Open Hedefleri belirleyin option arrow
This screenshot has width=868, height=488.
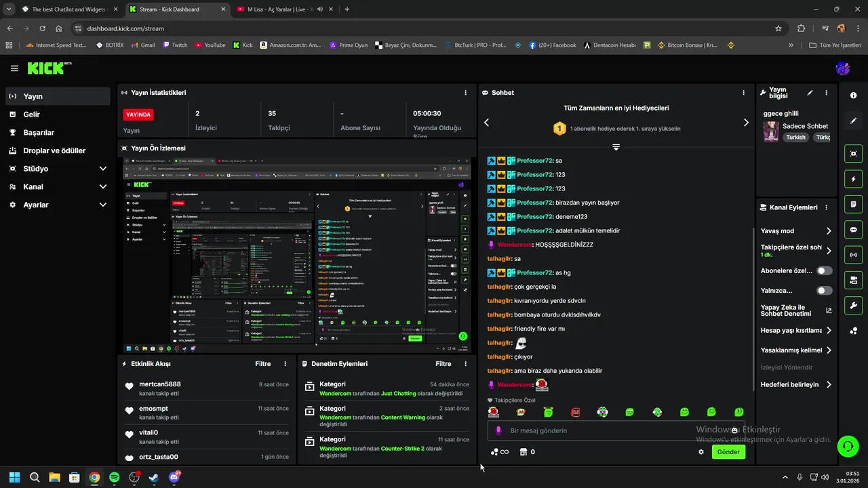(x=829, y=384)
